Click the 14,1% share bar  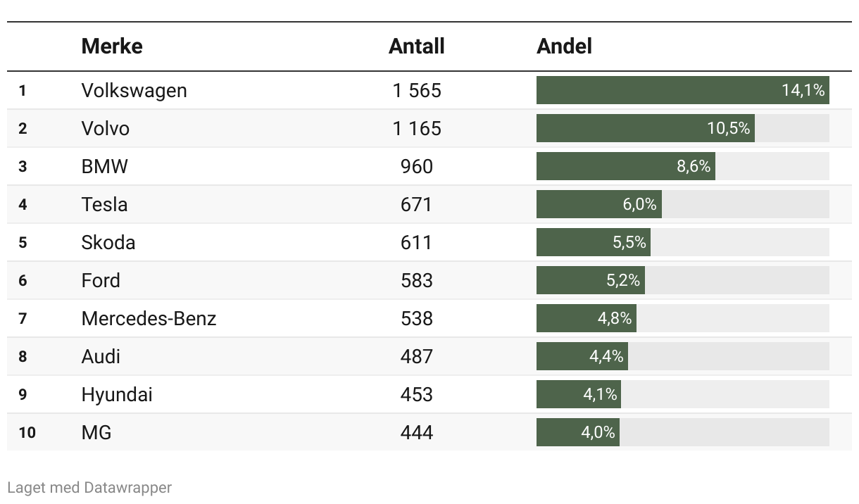point(682,91)
